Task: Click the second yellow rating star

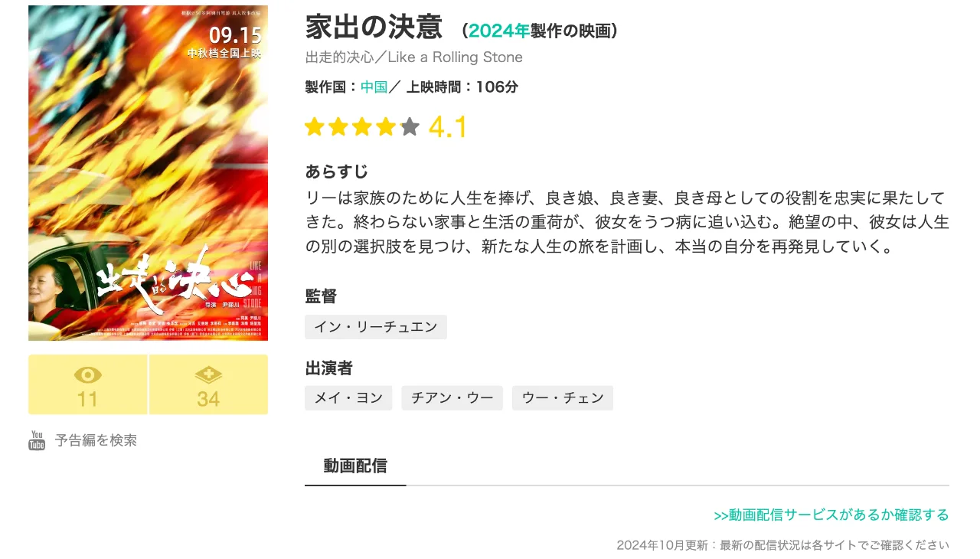Action: (338, 126)
